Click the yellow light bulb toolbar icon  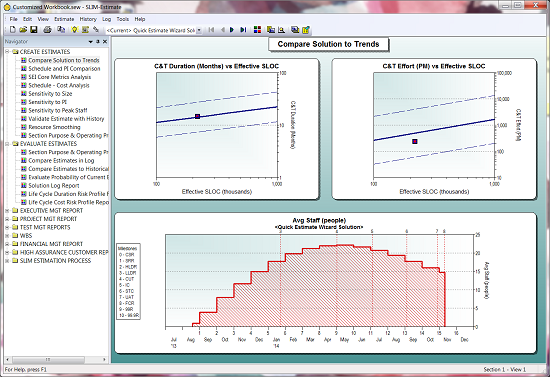[x=74, y=30]
